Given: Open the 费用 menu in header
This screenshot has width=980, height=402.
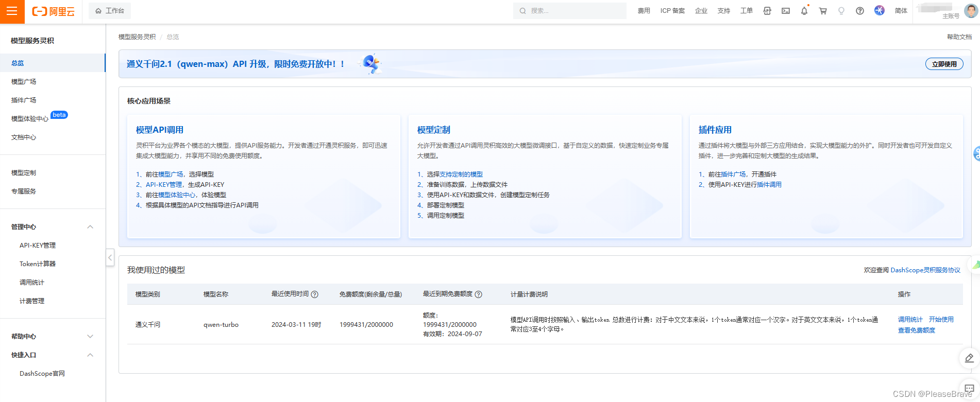Looking at the screenshot, I should [x=644, y=11].
